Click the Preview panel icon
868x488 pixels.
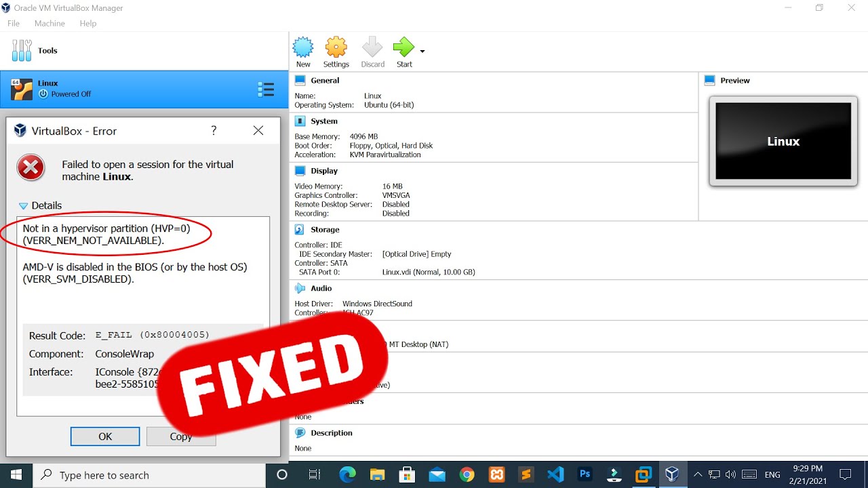(x=710, y=80)
